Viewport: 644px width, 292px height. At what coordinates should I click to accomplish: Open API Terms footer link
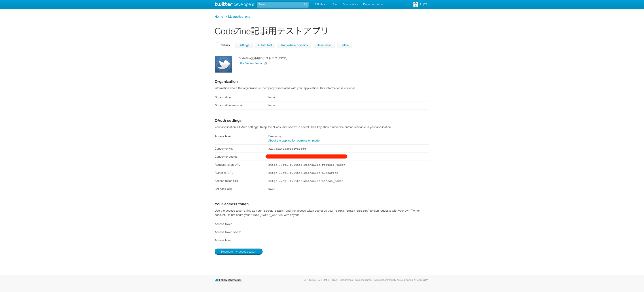310,280
